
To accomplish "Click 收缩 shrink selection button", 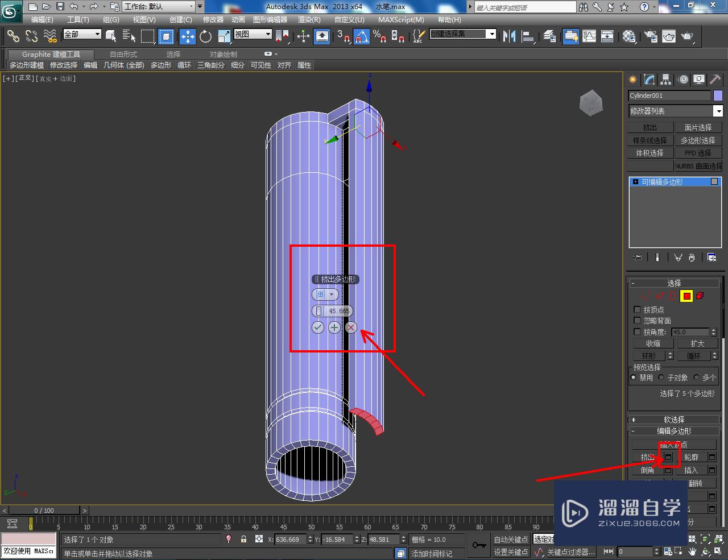I will tap(653, 343).
